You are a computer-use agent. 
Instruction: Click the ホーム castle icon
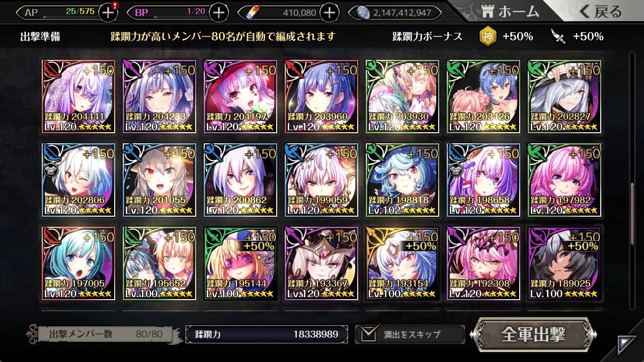[488, 12]
